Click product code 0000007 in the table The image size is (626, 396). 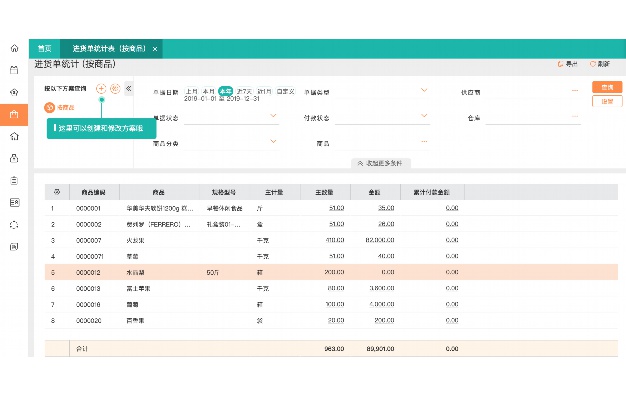89,240
